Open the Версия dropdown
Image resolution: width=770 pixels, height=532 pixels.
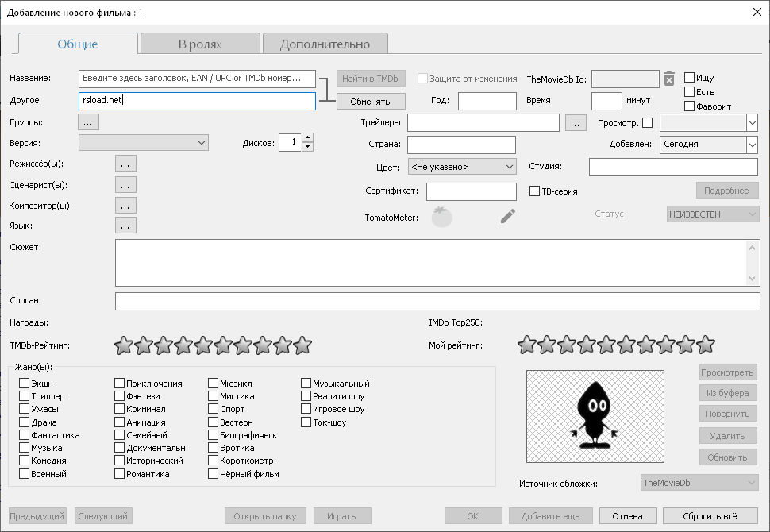pos(144,142)
